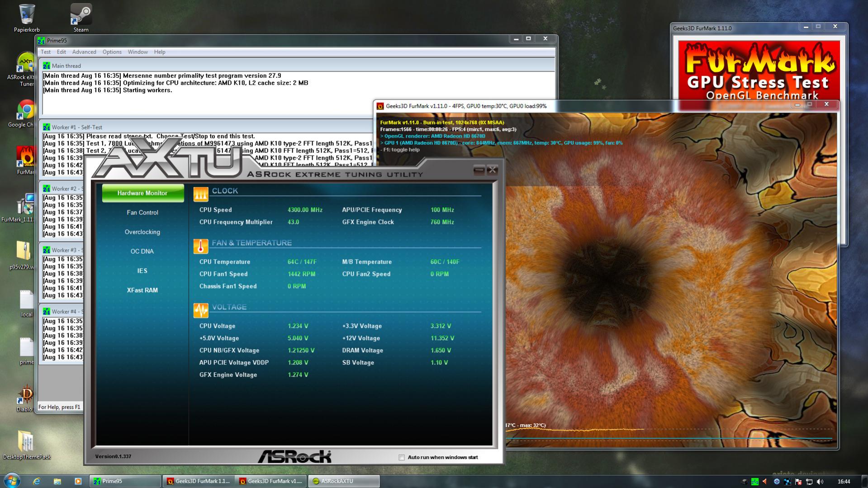Click the network tray icon
Image resolution: width=868 pixels, height=488 pixels.
point(809,482)
